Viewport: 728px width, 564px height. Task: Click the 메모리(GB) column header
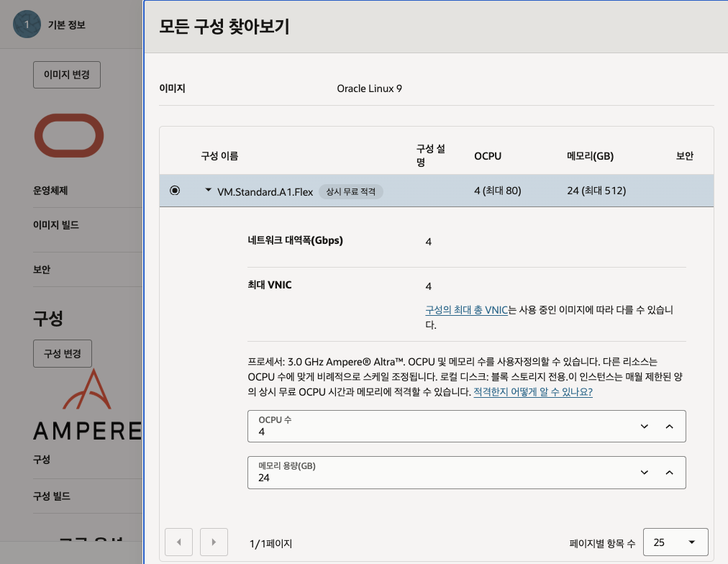point(590,156)
